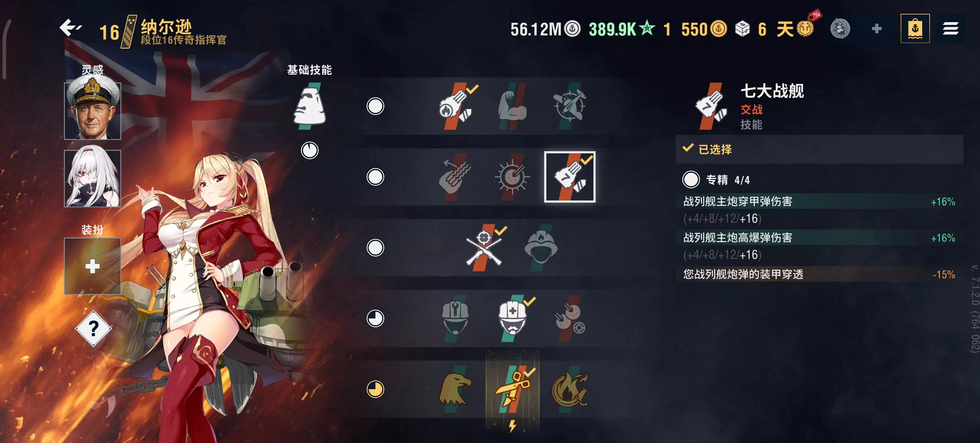The image size is (980, 443).
Task: Select the crossed rifles skill icon
Action: tap(484, 248)
